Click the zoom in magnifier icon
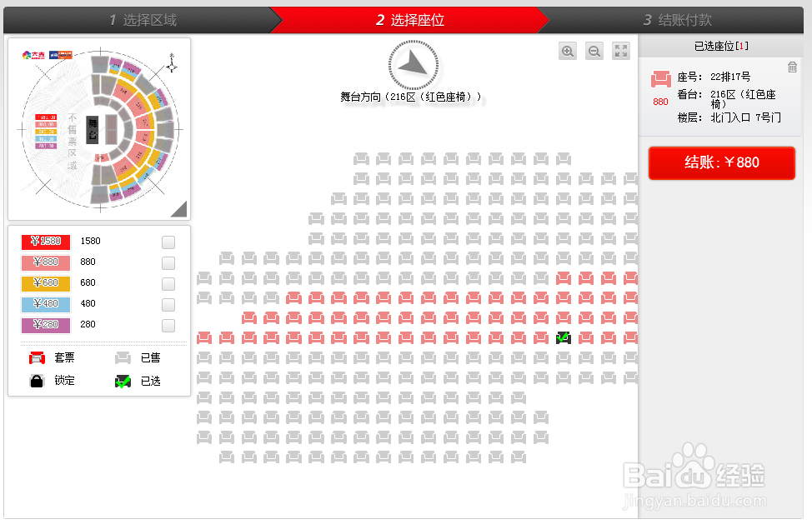 568,52
